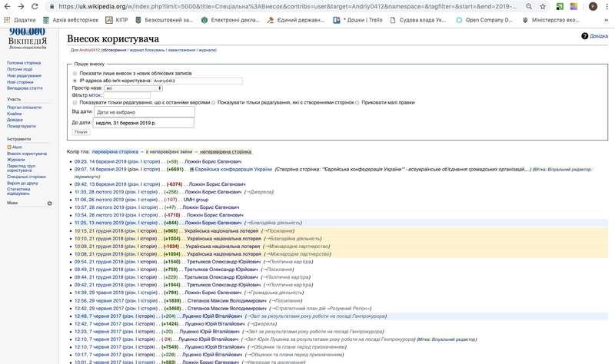615x364 pixels.
Task: Select IP-address or username radio button
Action: (75, 80)
